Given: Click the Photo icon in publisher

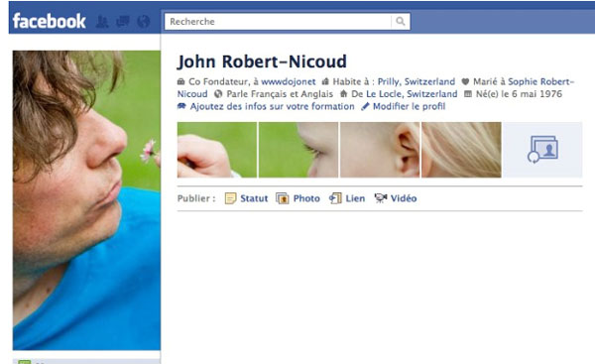Looking at the screenshot, I should (283, 198).
